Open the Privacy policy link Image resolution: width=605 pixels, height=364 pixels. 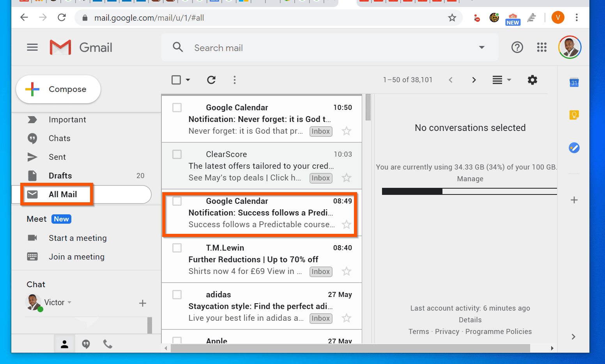tap(447, 331)
